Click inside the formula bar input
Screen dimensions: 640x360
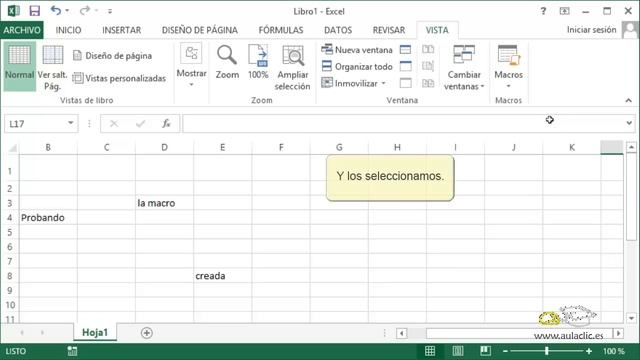pos(403,123)
